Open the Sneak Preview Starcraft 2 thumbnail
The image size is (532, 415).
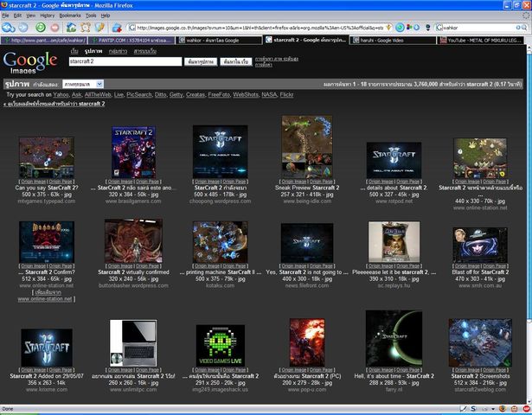(x=307, y=147)
